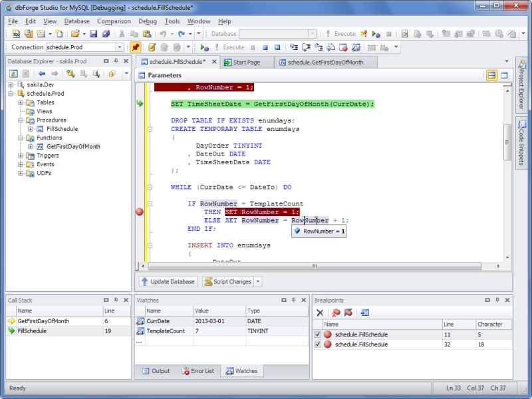Click the Open file folder icon
Viewport: 532px width, 399px height.
75,34
